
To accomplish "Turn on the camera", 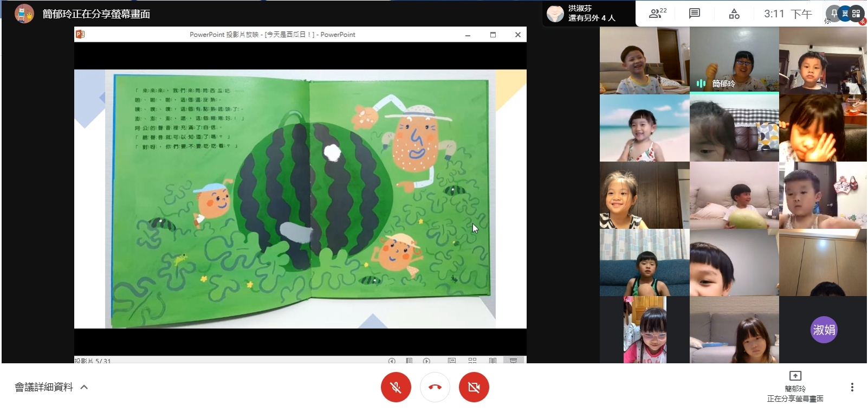I will pyautogui.click(x=474, y=387).
